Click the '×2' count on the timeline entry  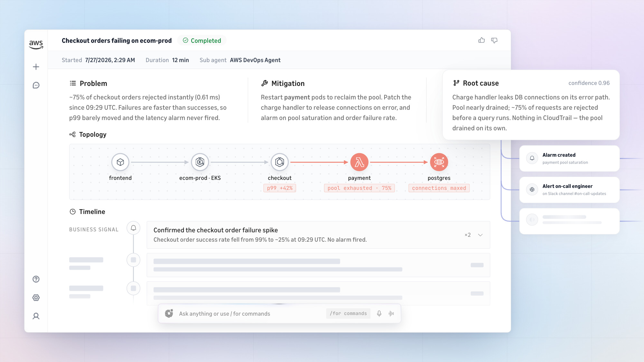pos(468,235)
